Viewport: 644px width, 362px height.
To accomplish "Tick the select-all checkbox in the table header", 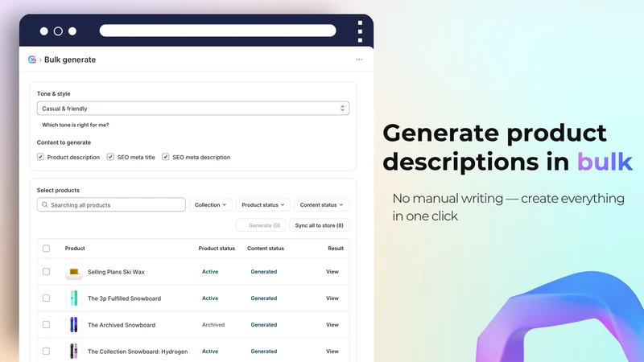I will [46, 249].
